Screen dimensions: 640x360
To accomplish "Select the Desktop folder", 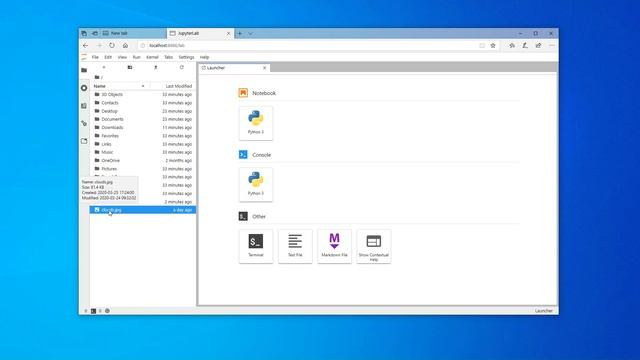I will (143, 111).
